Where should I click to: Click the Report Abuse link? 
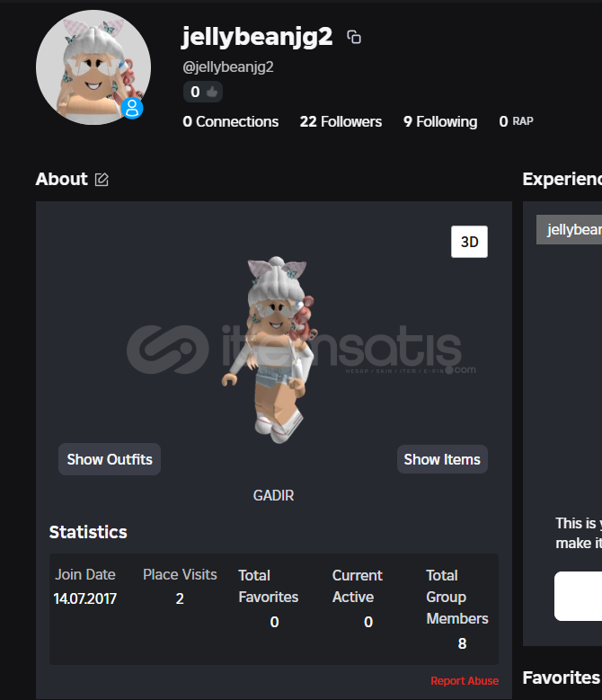pos(465,681)
